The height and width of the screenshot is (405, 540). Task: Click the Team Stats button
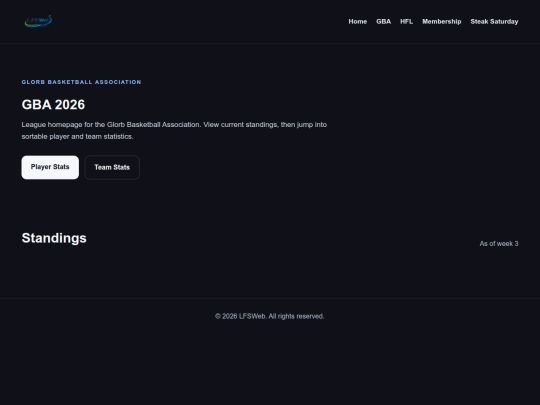click(x=112, y=167)
